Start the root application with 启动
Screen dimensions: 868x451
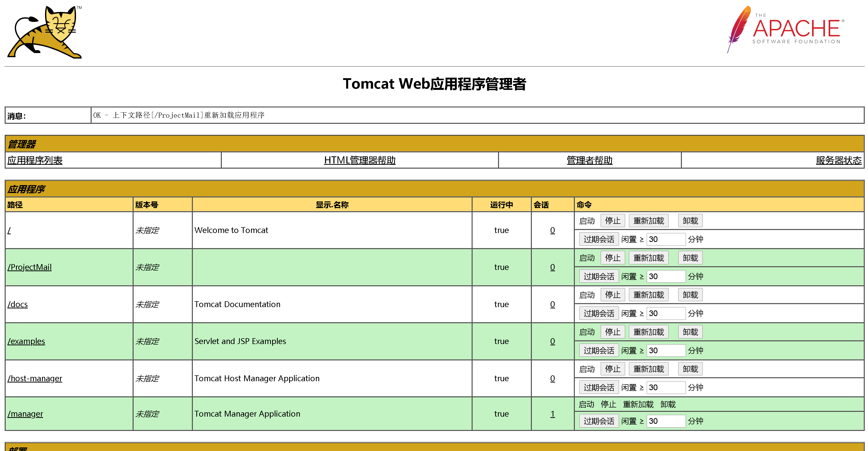pyautogui.click(x=587, y=220)
